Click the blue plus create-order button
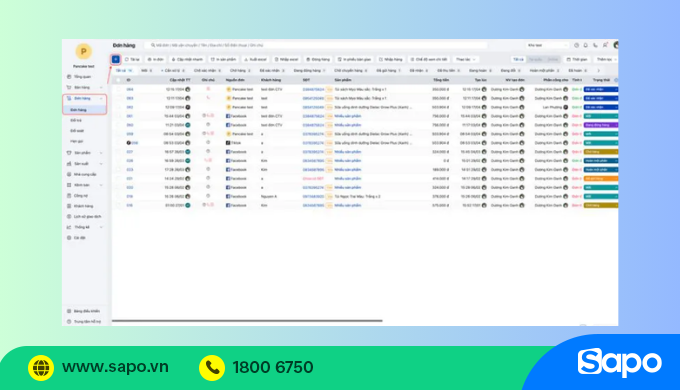The width and height of the screenshot is (680, 390). 116,59
